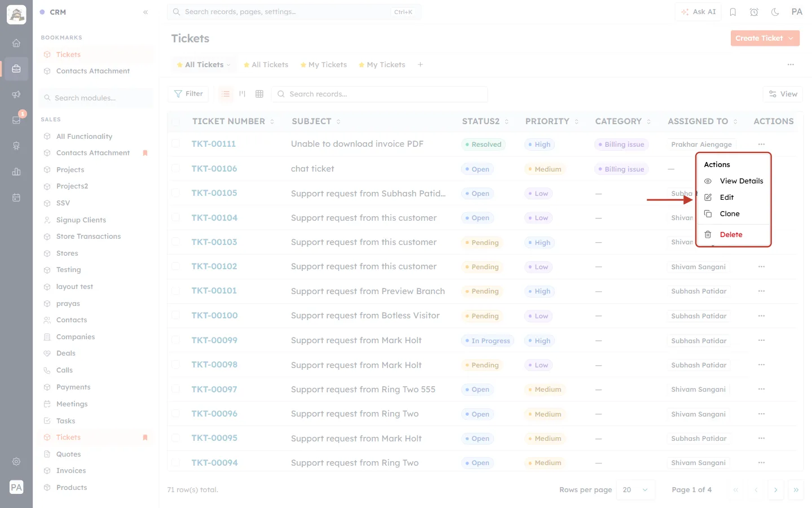Check the TKT-00101 row checkbox
The image size is (812, 508).
[x=176, y=291]
